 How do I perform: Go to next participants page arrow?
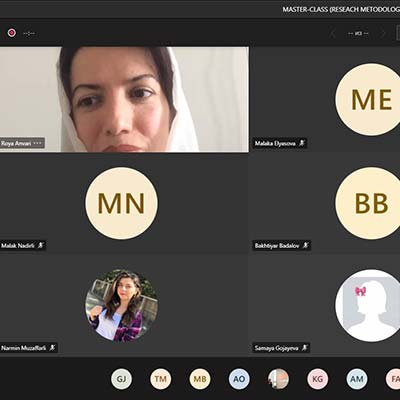[383, 33]
